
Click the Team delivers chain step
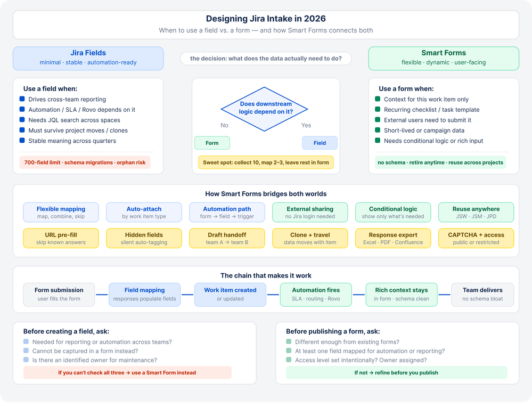[x=482, y=295]
